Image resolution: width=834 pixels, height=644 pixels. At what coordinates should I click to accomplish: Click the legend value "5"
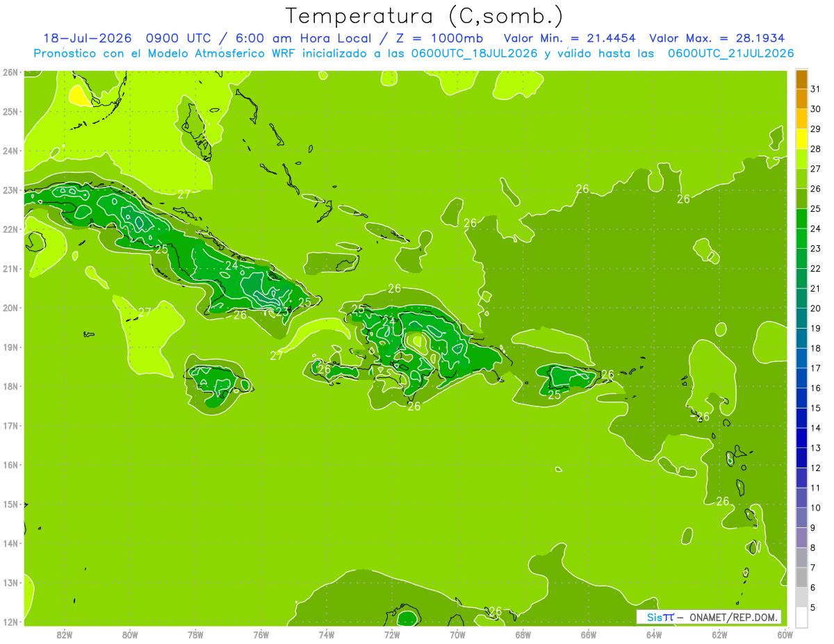813,607
